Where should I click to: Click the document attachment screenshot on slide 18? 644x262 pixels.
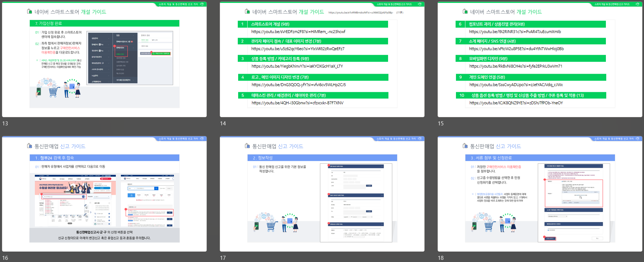coord(574,203)
